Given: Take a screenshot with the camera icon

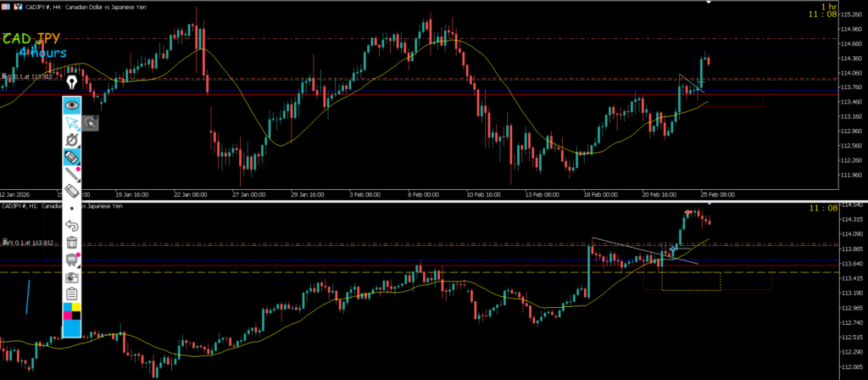Looking at the screenshot, I should [x=72, y=277].
